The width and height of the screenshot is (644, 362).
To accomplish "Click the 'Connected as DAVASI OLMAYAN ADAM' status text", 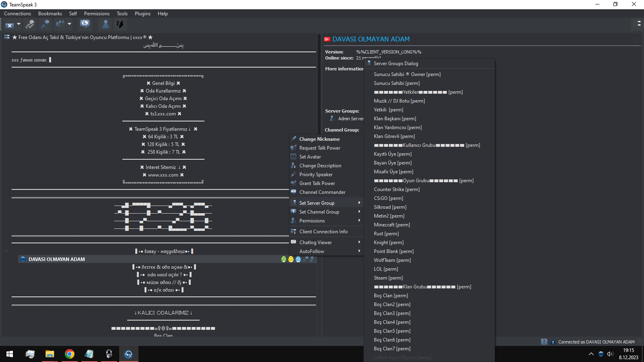I will (x=596, y=342).
